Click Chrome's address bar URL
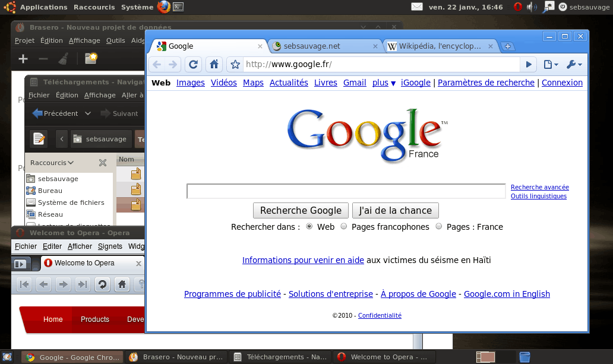613x364 pixels. point(381,65)
